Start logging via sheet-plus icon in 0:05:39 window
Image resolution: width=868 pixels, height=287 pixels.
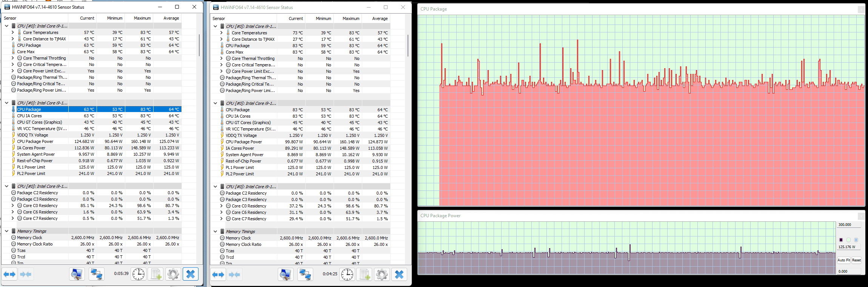tap(156, 274)
